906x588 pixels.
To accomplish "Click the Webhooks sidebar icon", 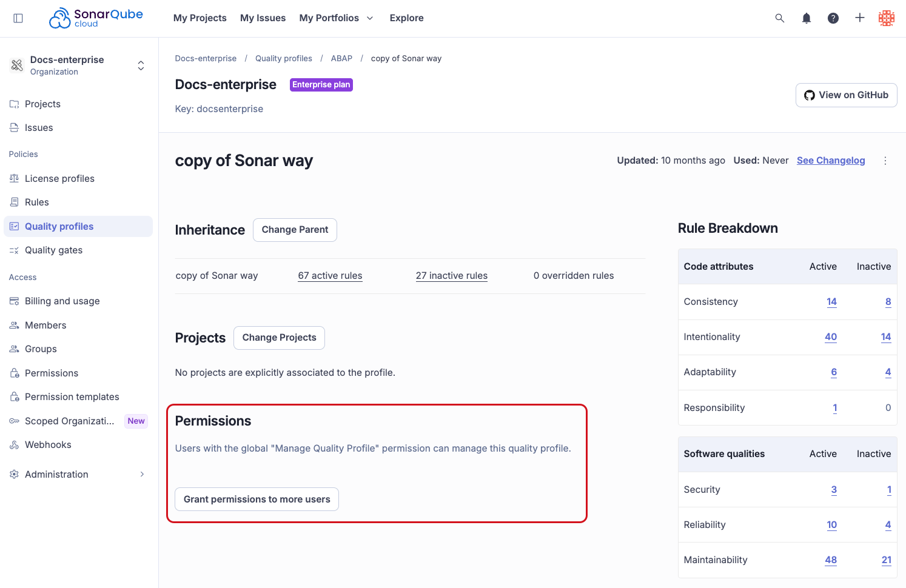I will 15,445.
